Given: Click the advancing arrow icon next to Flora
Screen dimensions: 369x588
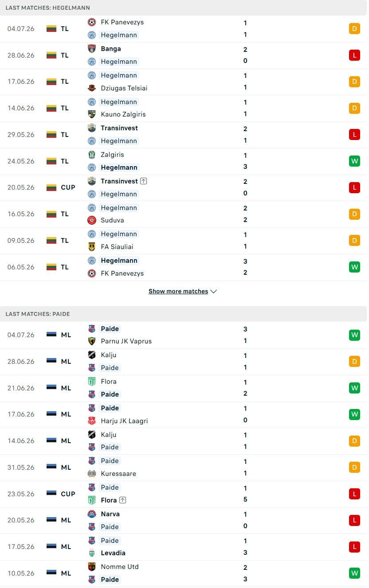Looking at the screenshot, I should pyautogui.click(x=122, y=500).
